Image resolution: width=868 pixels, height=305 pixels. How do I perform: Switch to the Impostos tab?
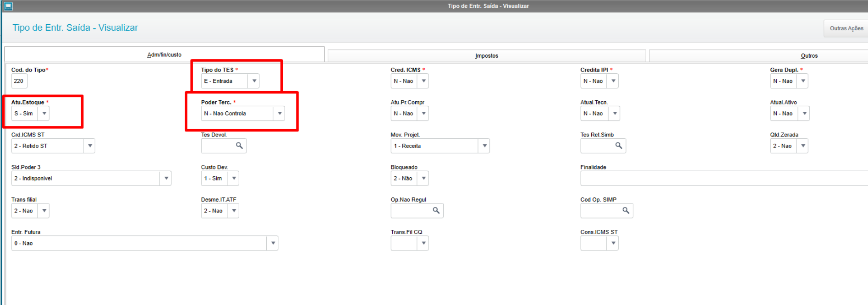(486, 56)
